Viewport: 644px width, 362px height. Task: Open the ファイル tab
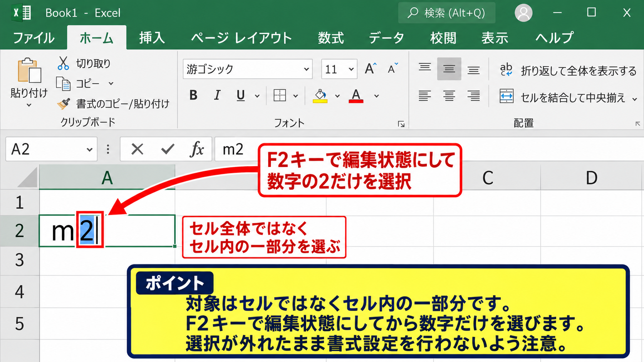[34, 38]
